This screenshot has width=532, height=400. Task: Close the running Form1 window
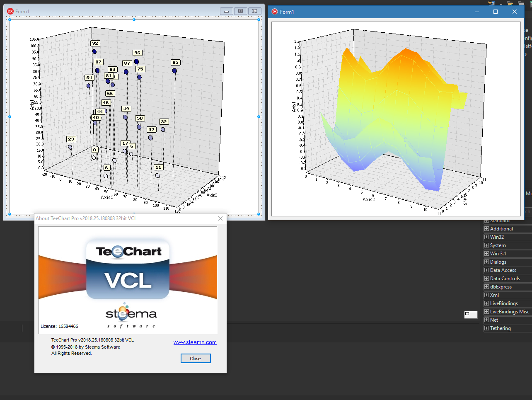515,12
